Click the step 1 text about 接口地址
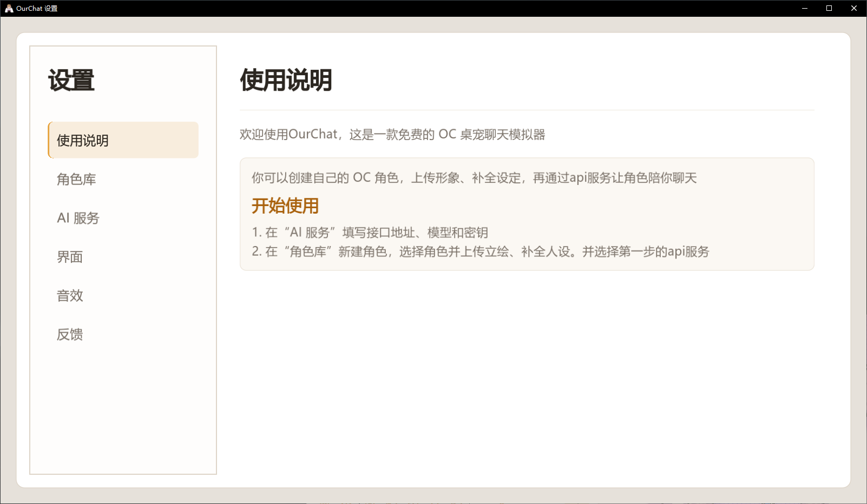The image size is (867, 504). point(370,233)
